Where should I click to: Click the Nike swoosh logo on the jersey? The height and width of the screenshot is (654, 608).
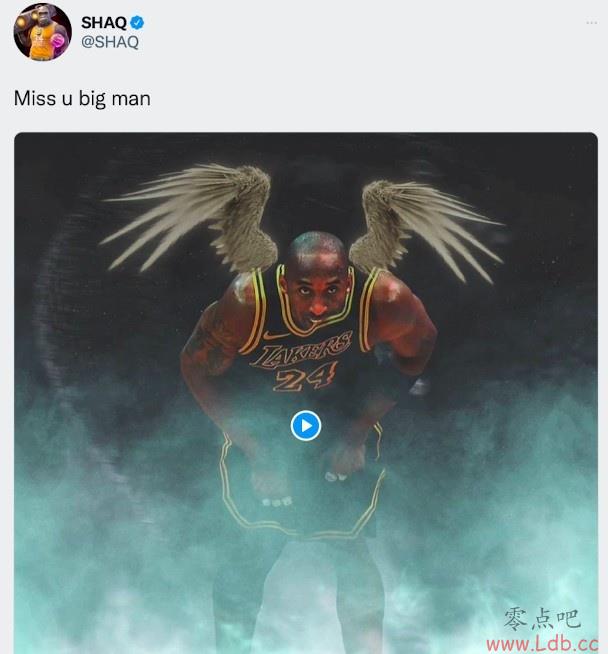275,335
